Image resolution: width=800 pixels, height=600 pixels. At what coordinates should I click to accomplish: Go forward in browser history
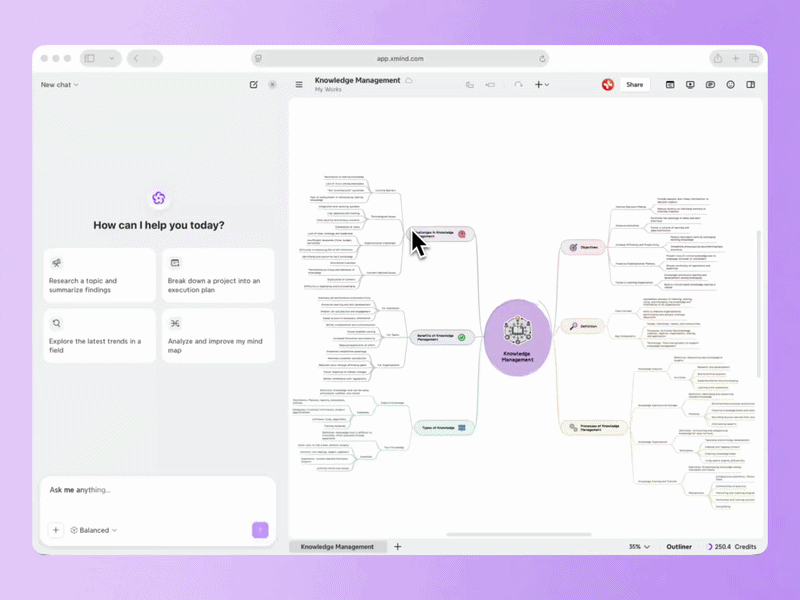(x=154, y=59)
